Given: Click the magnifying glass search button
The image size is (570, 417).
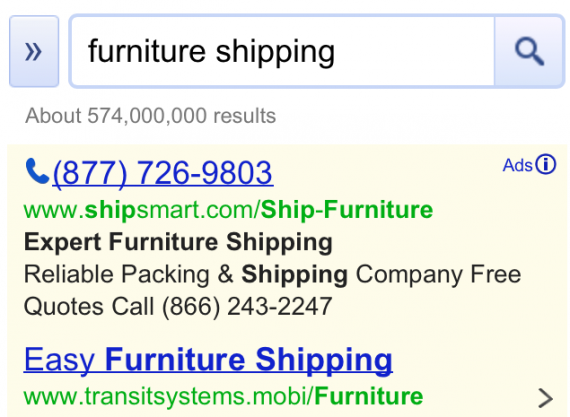Looking at the screenshot, I should (x=529, y=51).
